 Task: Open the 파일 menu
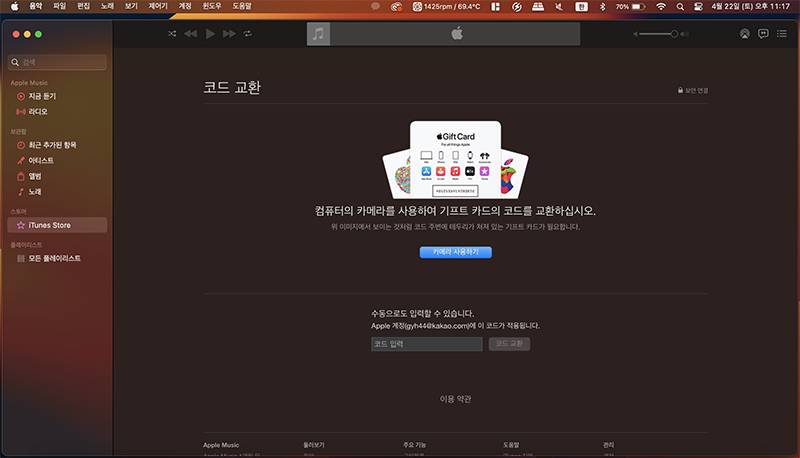60,6
